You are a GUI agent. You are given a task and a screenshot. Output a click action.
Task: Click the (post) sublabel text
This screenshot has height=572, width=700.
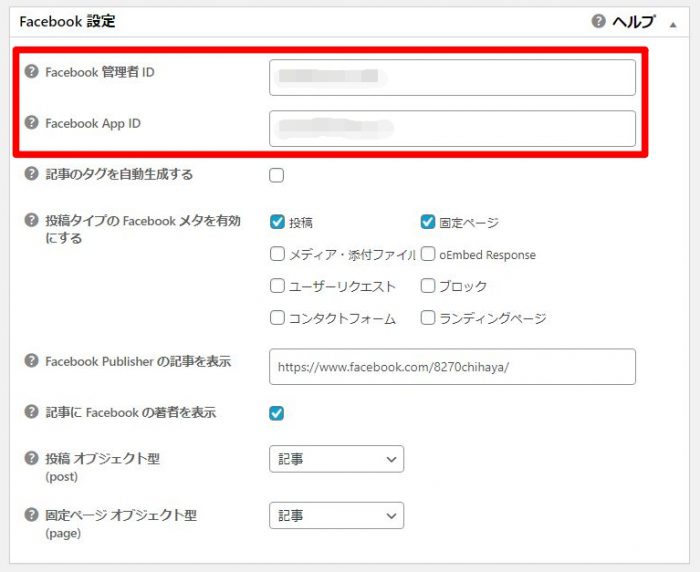click(x=62, y=477)
